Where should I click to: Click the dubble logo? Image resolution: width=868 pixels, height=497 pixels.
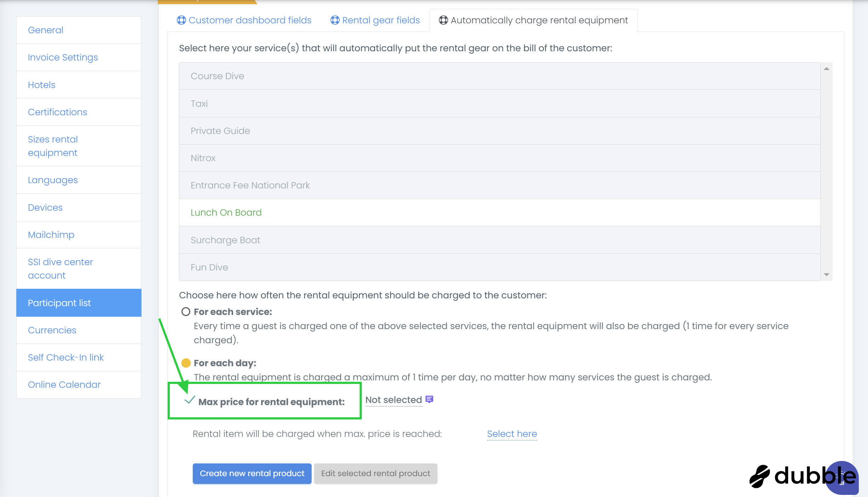tap(789, 476)
